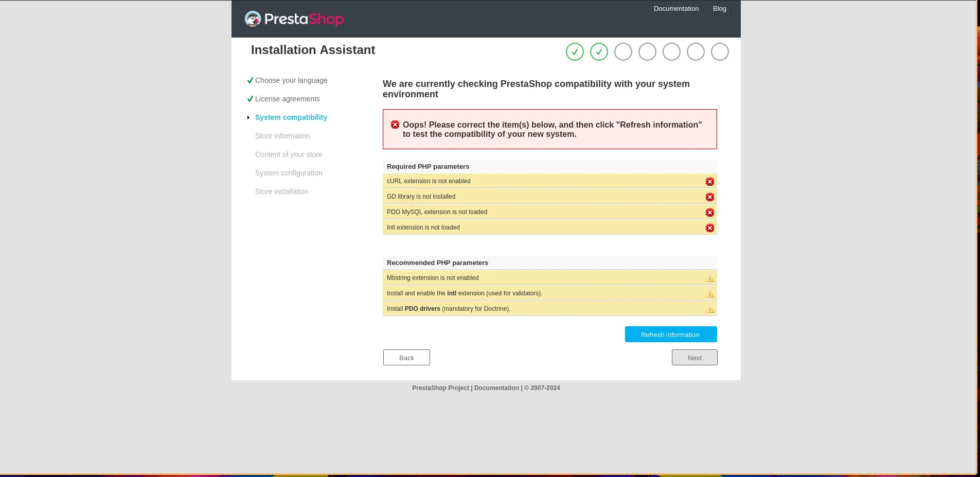
Task: Select the Choose your language step
Action: pyautogui.click(x=291, y=80)
